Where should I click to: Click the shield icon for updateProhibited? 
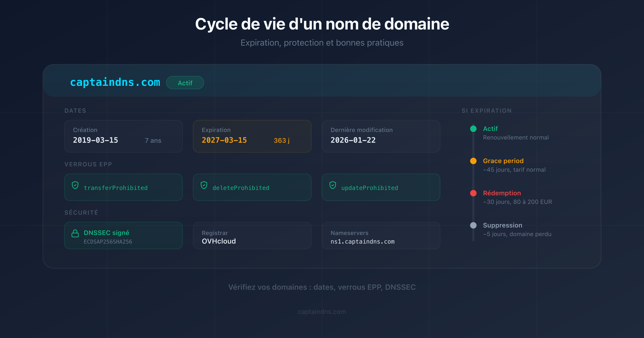[x=333, y=185]
